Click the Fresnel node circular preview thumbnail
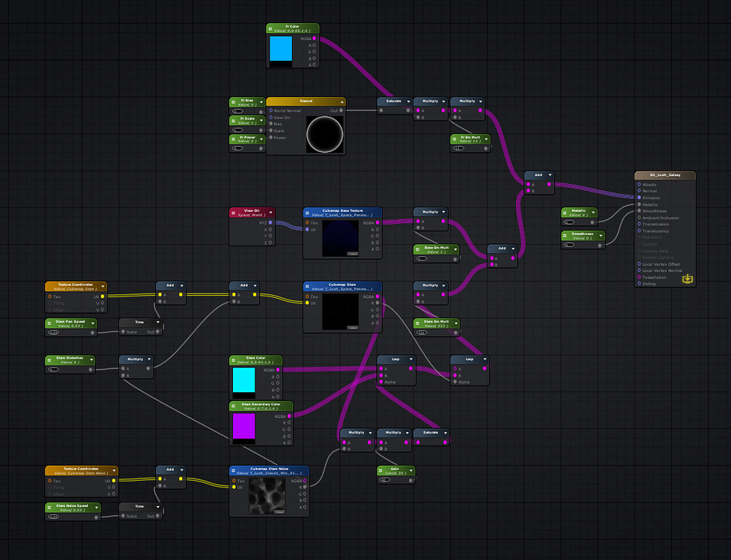 tap(325, 135)
